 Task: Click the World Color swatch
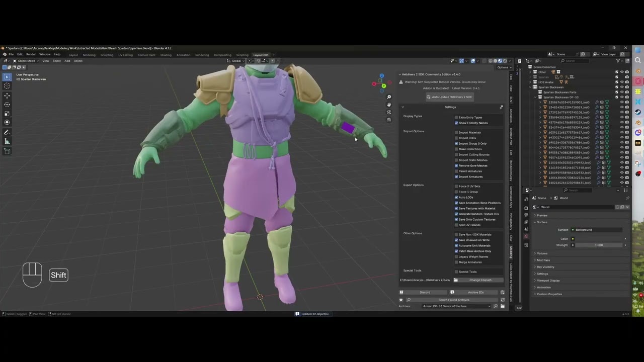[x=598, y=239]
